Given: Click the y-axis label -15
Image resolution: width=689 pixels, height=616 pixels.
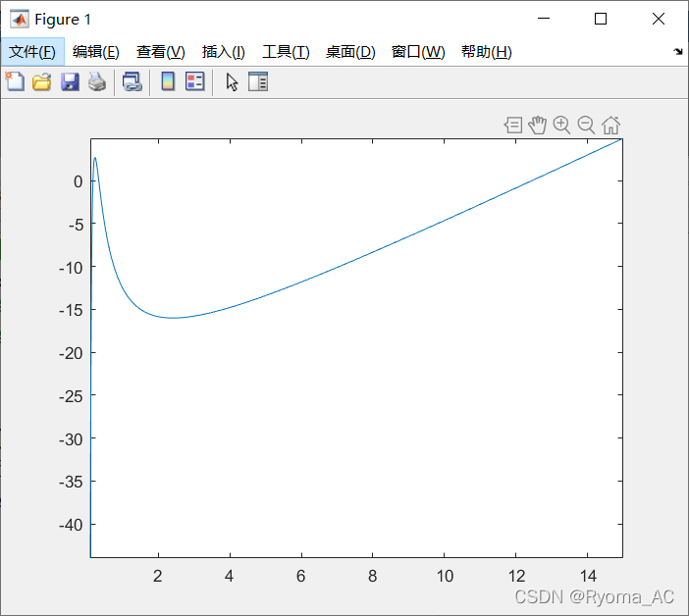Looking at the screenshot, I should [71, 310].
